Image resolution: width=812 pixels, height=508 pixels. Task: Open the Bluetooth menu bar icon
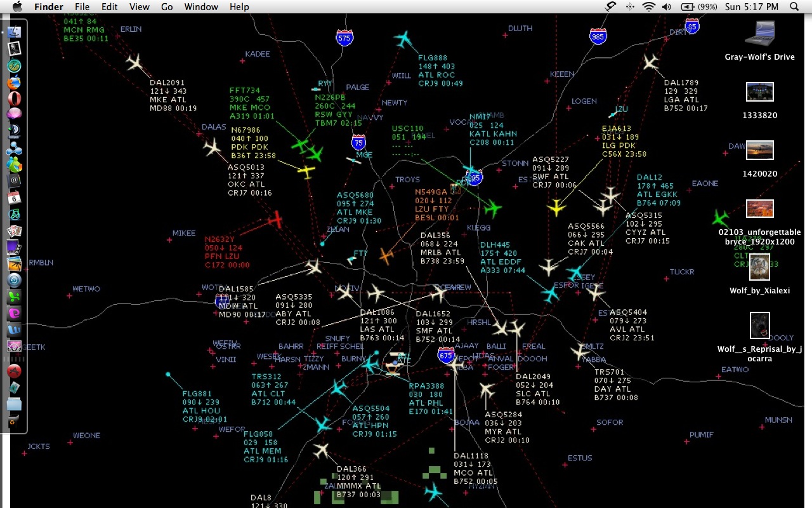(x=630, y=7)
